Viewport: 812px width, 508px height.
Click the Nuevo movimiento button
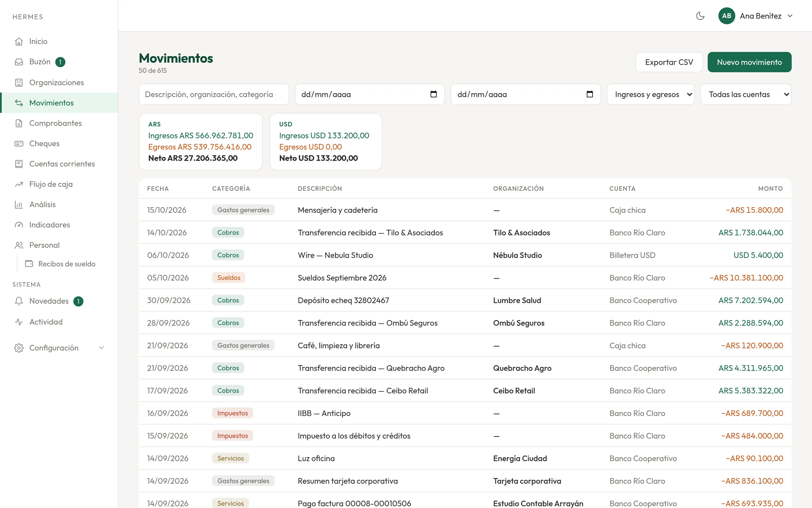coord(749,62)
